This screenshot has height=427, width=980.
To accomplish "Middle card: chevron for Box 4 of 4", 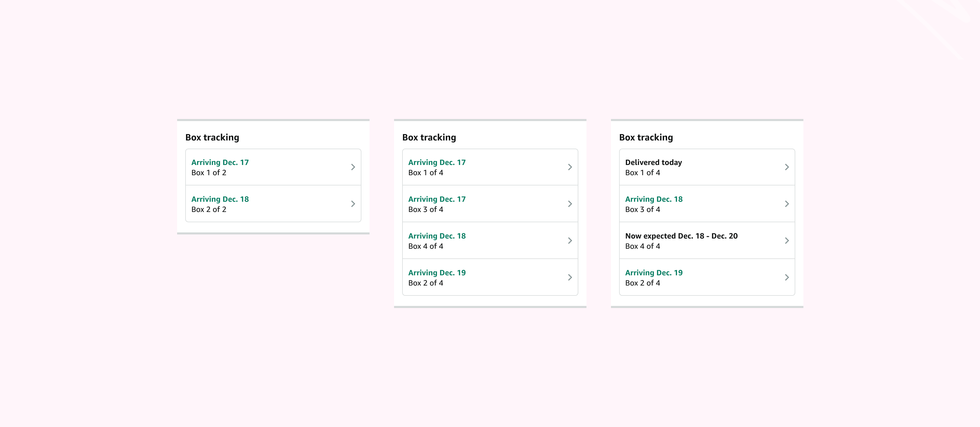I will click(x=570, y=241).
